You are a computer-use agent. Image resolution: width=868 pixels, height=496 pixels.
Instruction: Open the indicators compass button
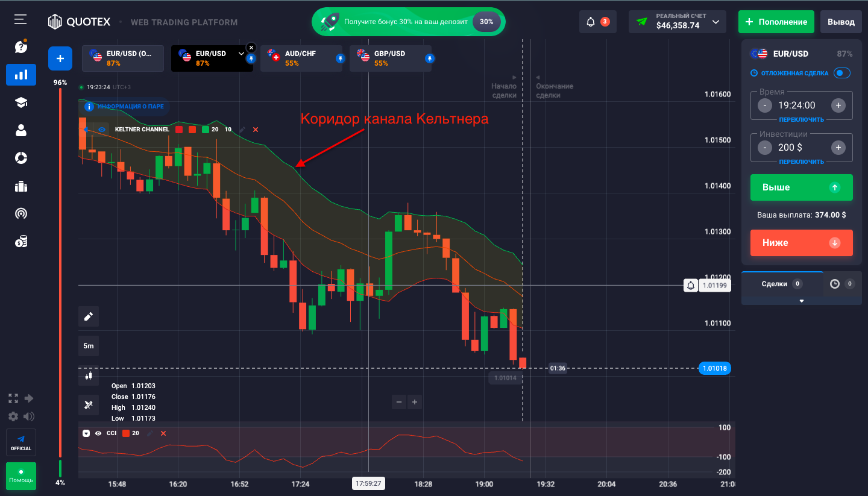tap(89, 405)
